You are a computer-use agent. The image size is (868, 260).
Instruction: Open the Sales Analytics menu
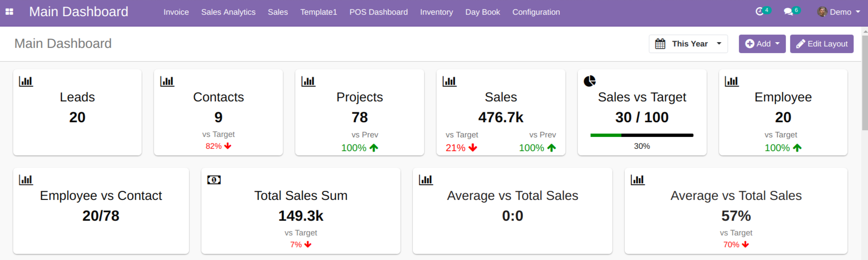[x=228, y=12]
